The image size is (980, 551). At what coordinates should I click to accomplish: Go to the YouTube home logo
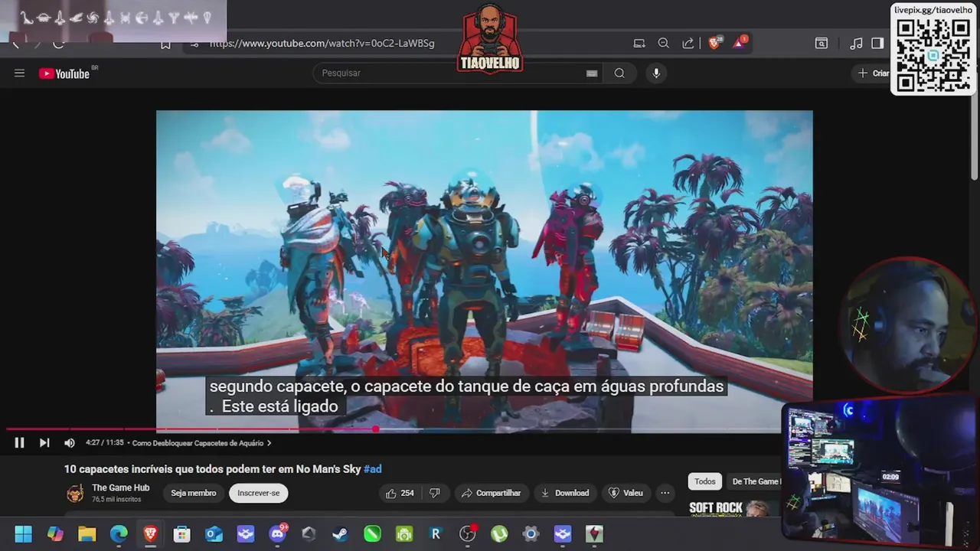[x=65, y=73]
